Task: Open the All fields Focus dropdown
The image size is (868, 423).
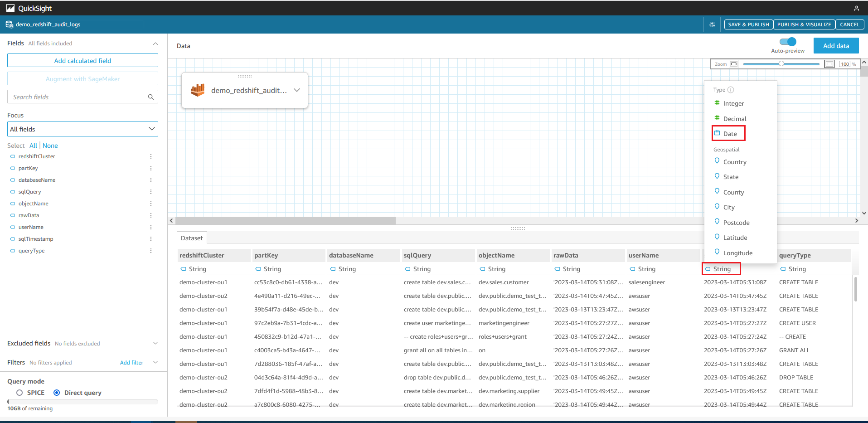Action: 82,129
